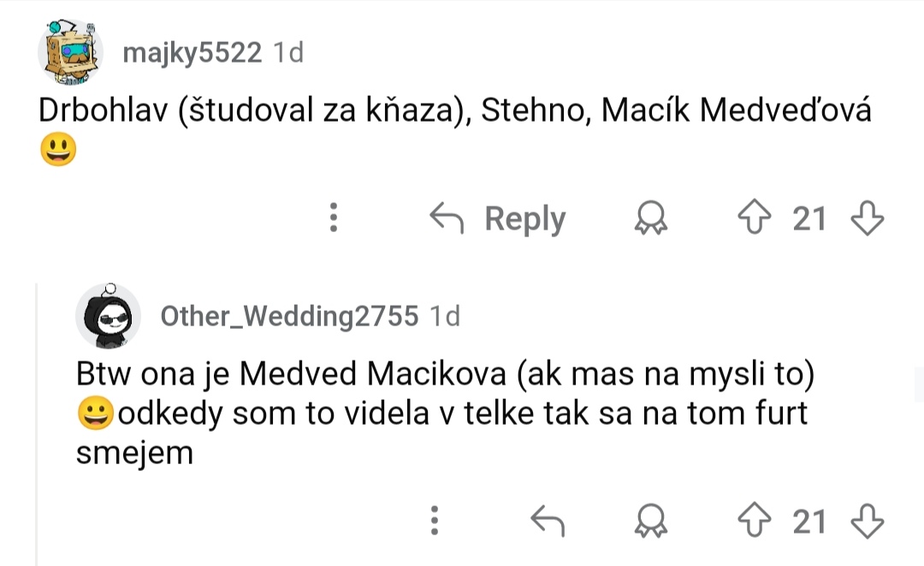
Task: Downvote Other_Wedding2755's reply
Action: pyautogui.click(x=867, y=520)
